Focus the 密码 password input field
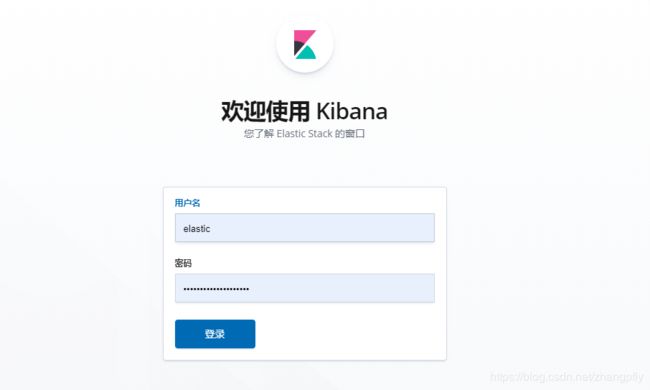Screen dimensions: 650x390 [305, 288]
